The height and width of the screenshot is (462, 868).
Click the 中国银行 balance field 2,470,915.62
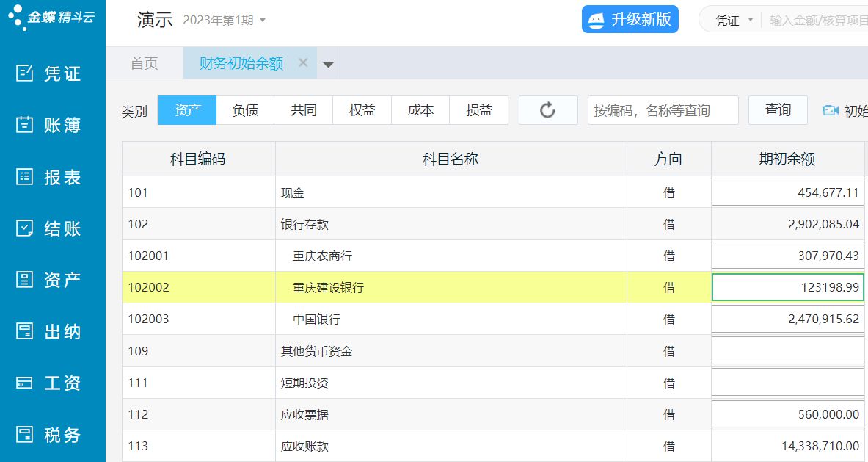click(x=788, y=319)
